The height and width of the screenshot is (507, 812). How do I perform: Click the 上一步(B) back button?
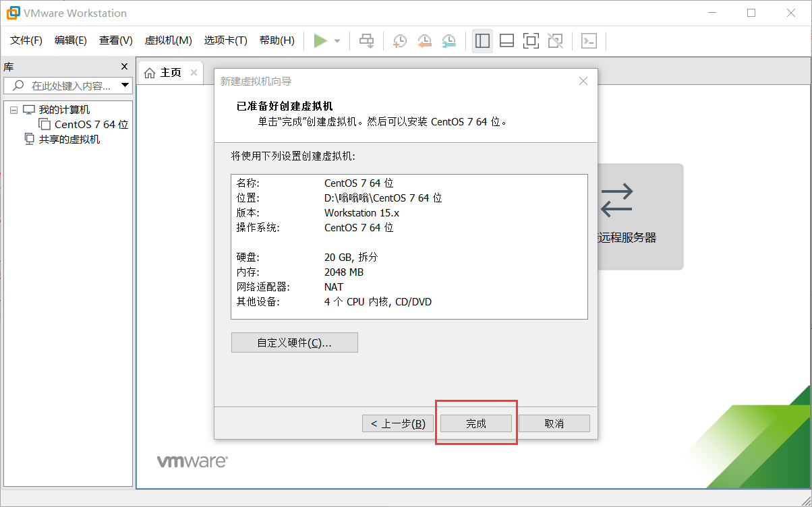398,423
